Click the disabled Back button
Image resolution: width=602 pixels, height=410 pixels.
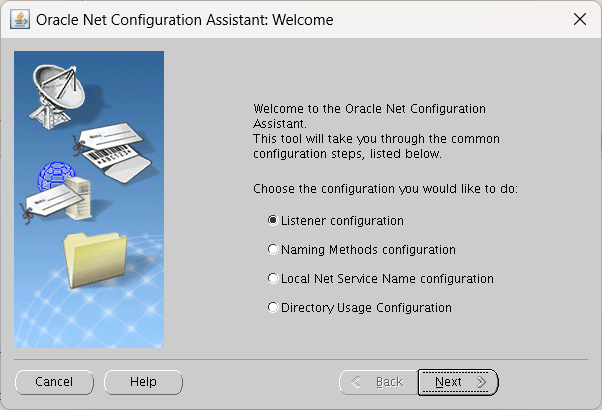coord(379,382)
